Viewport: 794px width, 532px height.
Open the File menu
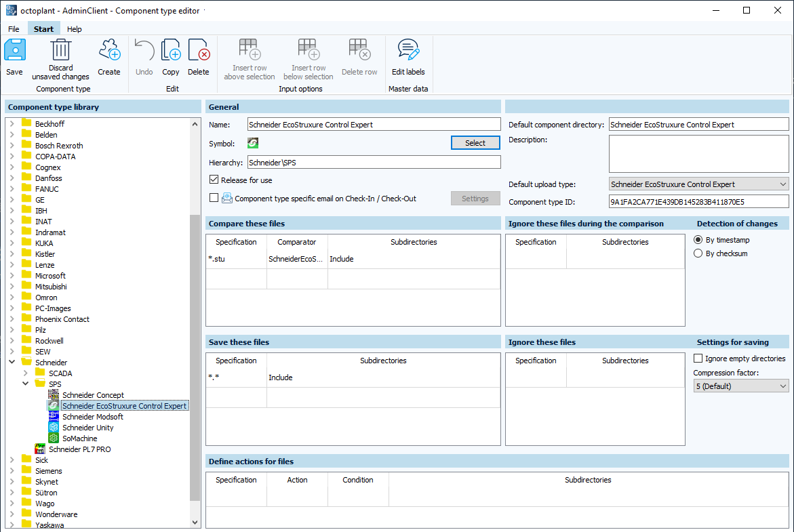point(14,28)
